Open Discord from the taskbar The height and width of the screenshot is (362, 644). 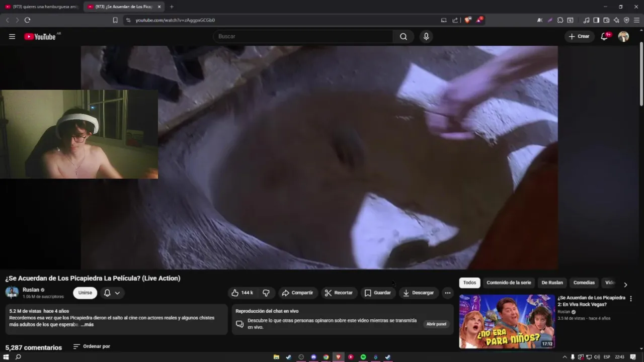pyautogui.click(x=313, y=357)
